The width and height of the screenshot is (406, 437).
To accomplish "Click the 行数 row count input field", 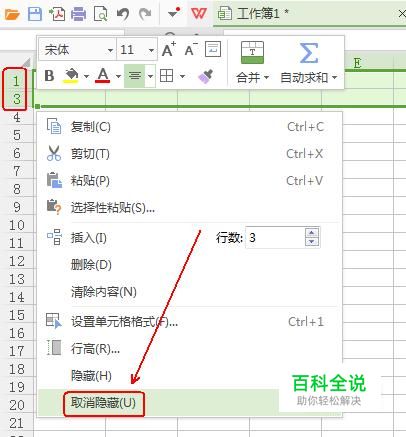I will pyautogui.click(x=275, y=237).
